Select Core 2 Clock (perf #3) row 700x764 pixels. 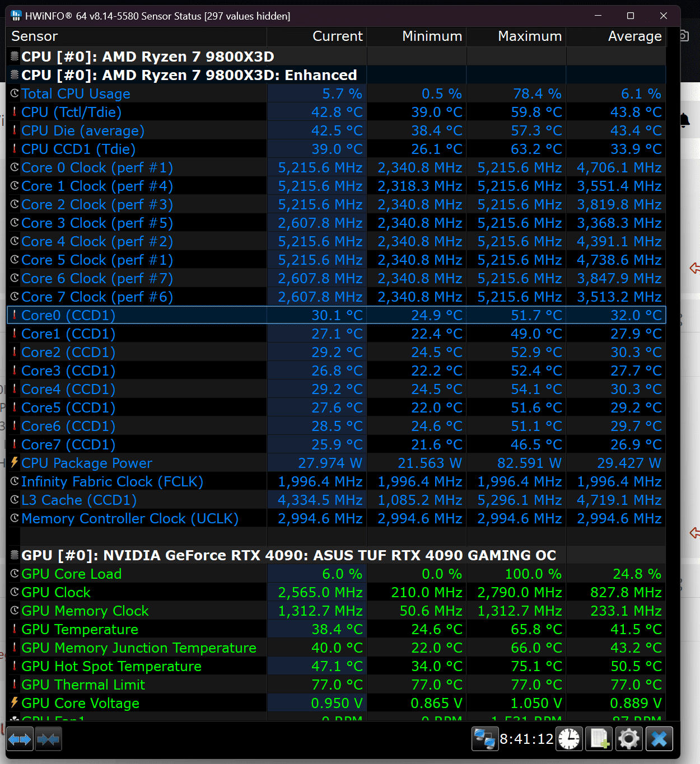[336, 204]
